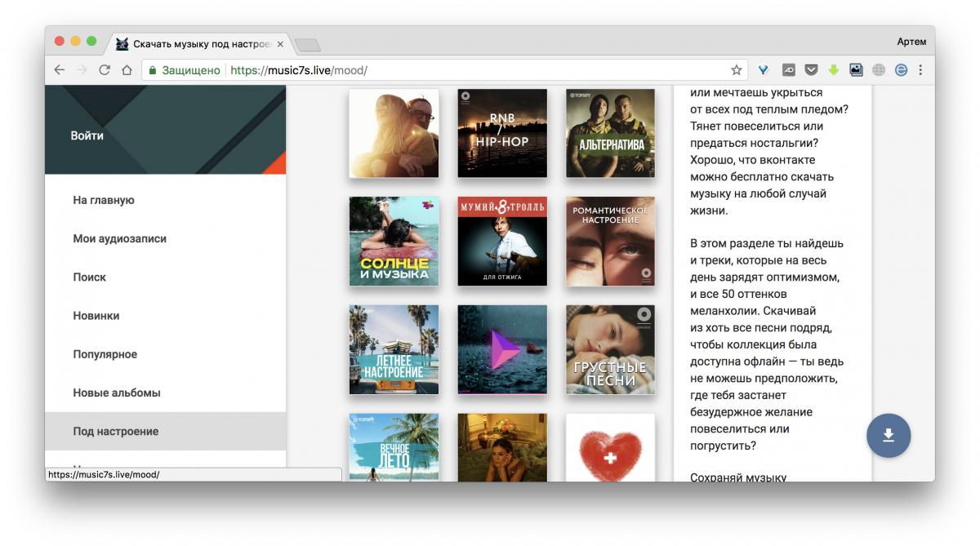Click the text 'Сохраняй музыку'
This screenshot has height=546, width=980.
[x=738, y=477]
